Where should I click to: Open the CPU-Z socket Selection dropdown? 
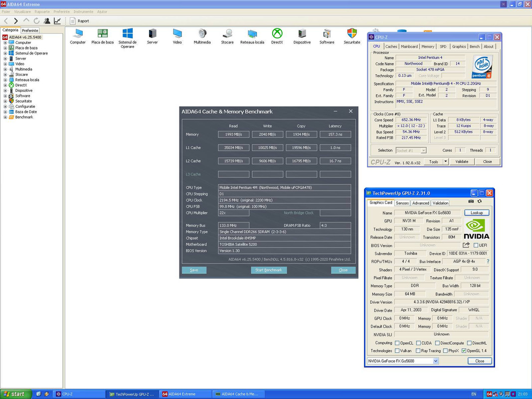[x=423, y=150]
